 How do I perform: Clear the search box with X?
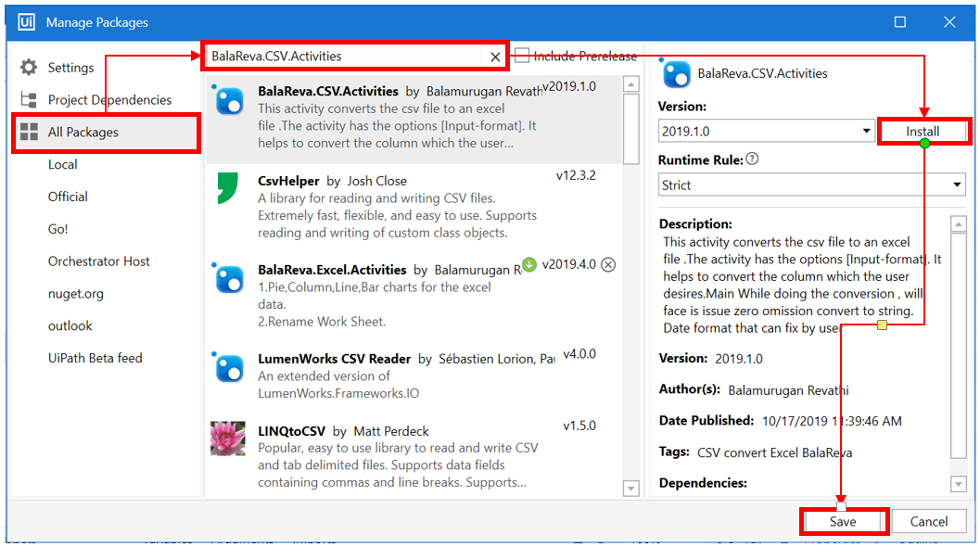click(495, 57)
